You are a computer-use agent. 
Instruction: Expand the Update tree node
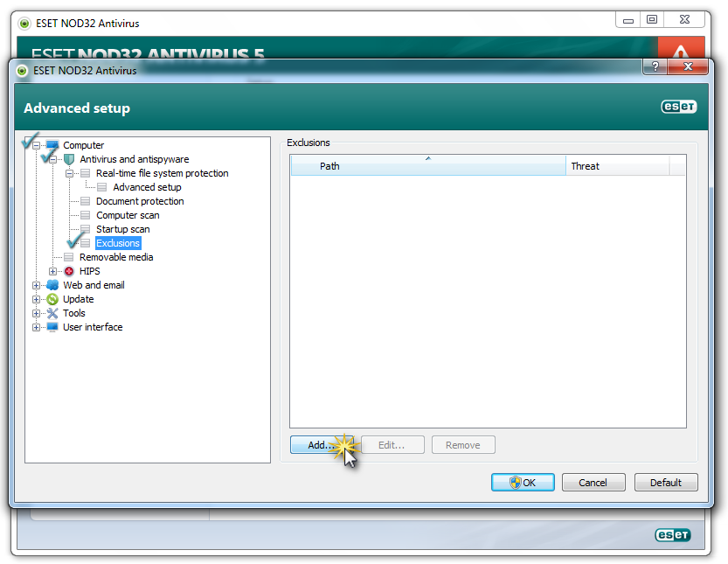tap(36, 299)
